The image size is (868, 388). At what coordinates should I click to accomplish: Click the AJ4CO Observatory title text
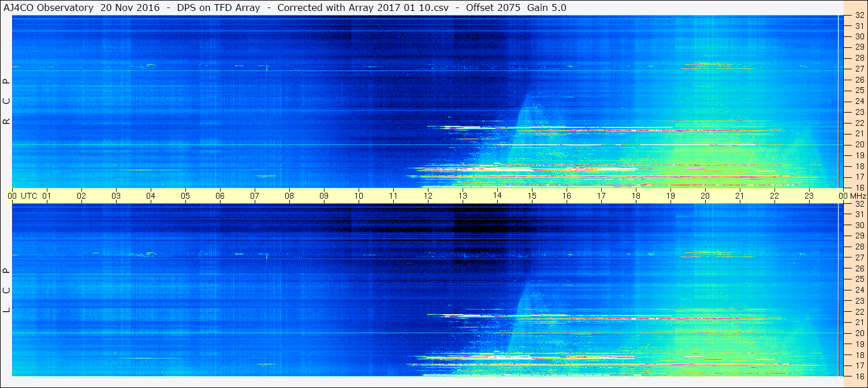tap(49, 8)
